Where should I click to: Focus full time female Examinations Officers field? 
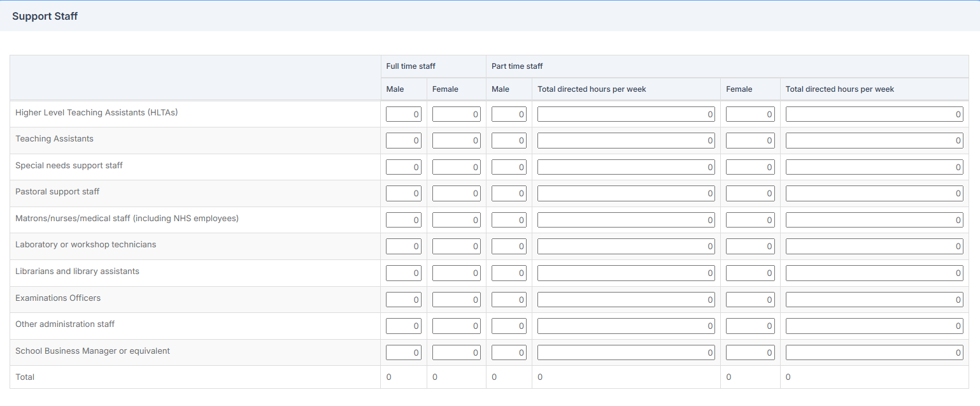pos(456,300)
